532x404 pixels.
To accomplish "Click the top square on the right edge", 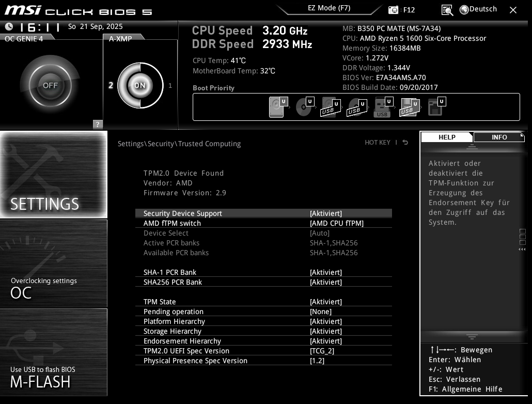I will point(523,231).
